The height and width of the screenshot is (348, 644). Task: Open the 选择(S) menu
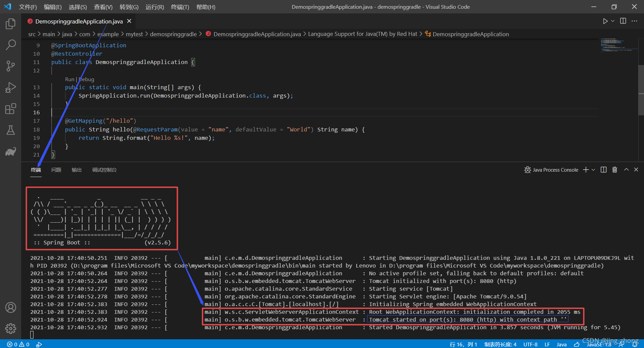[78, 7]
